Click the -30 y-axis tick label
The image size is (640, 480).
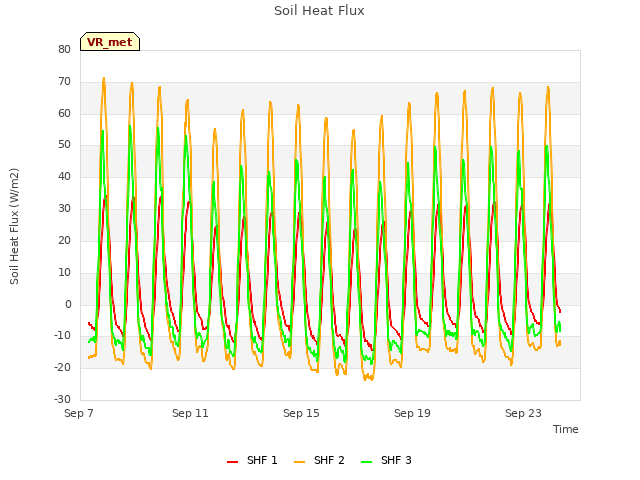pyautogui.click(x=63, y=399)
